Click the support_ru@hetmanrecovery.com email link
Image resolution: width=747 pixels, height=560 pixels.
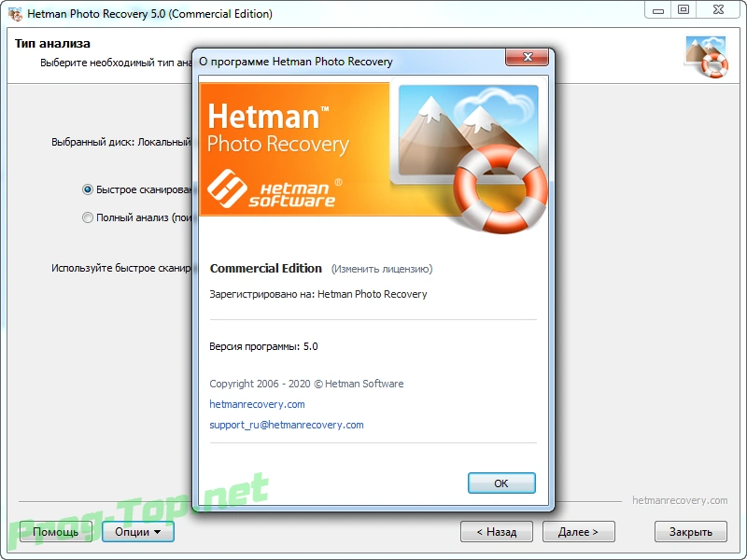click(x=287, y=425)
